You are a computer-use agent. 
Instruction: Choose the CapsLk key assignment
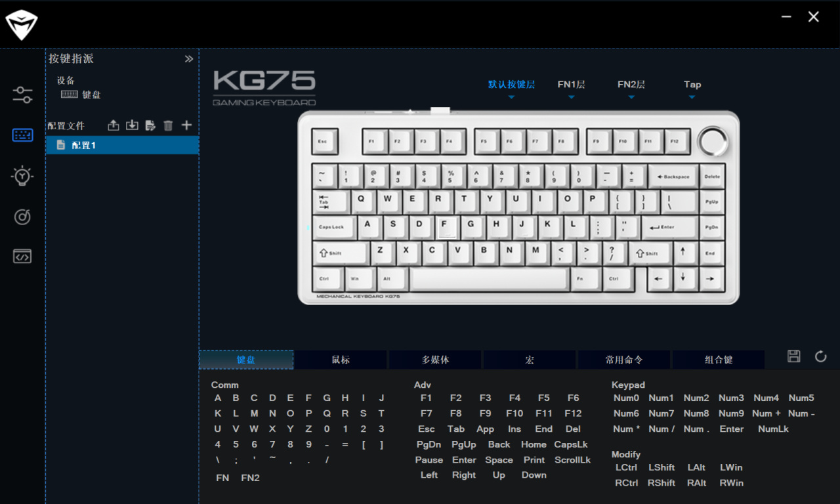(x=571, y=444)
